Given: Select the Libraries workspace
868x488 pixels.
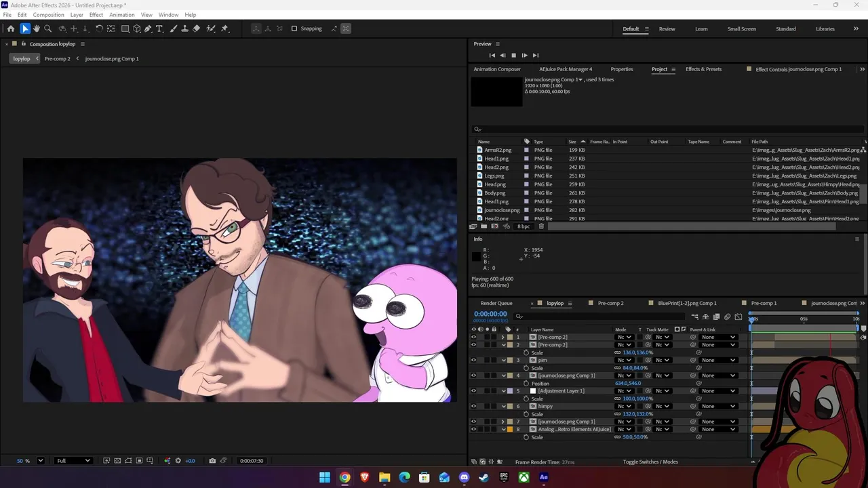Looking at the screenshot, I should [x=825, y=29].
